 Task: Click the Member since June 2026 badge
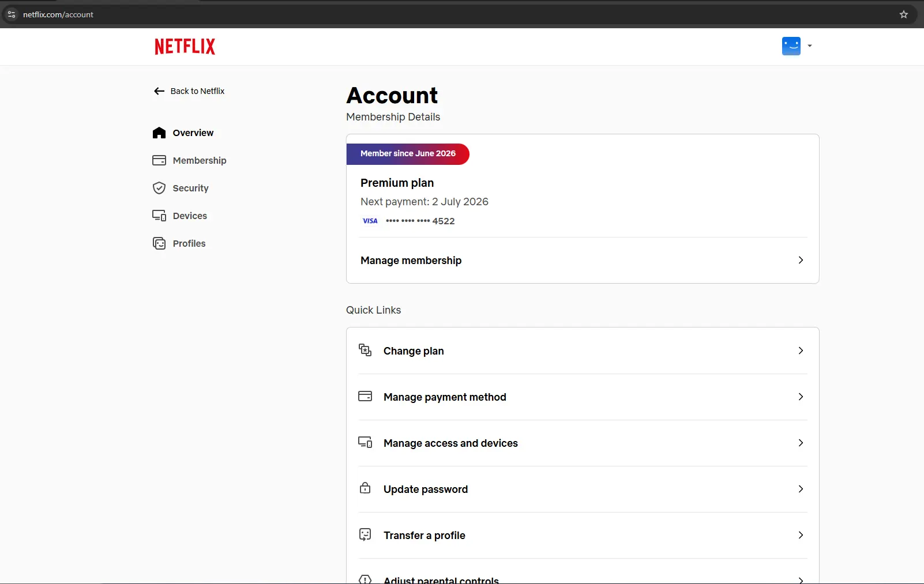408,153
